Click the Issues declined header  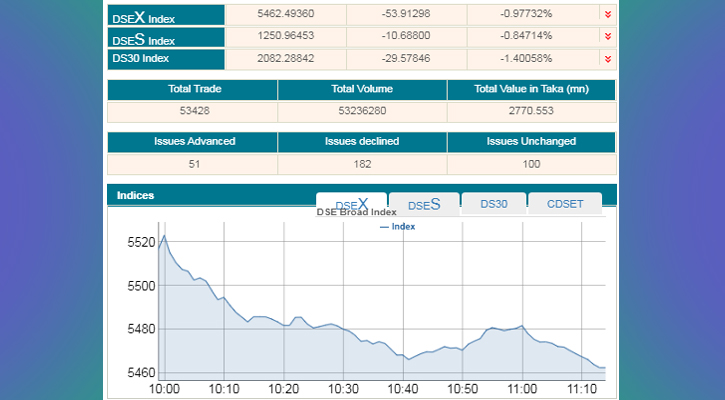[x=362, y=141]
